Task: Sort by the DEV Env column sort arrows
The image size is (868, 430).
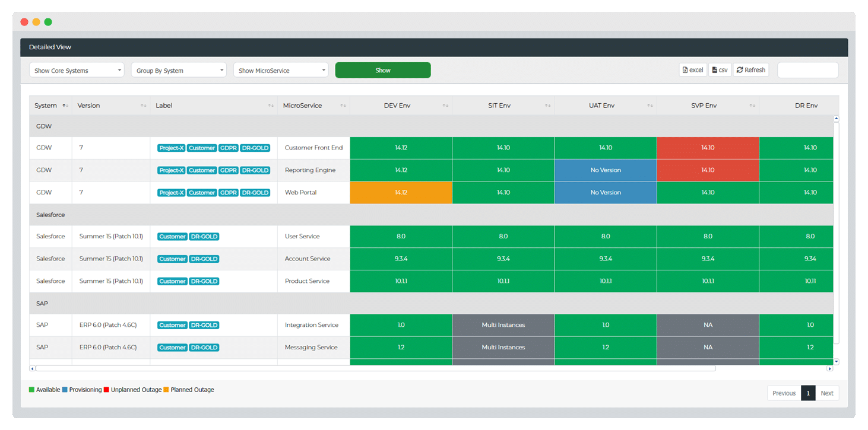Action: 445,106
